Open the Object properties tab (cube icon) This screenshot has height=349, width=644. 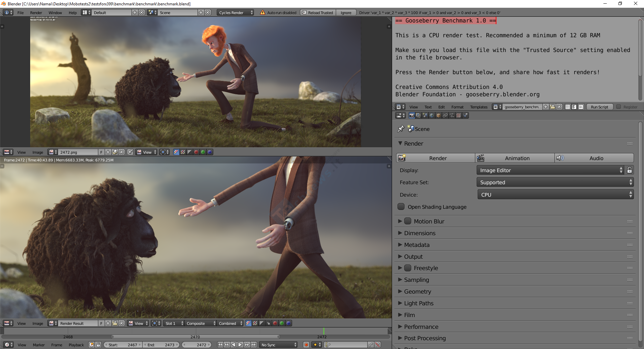click(x=438, y=115)
